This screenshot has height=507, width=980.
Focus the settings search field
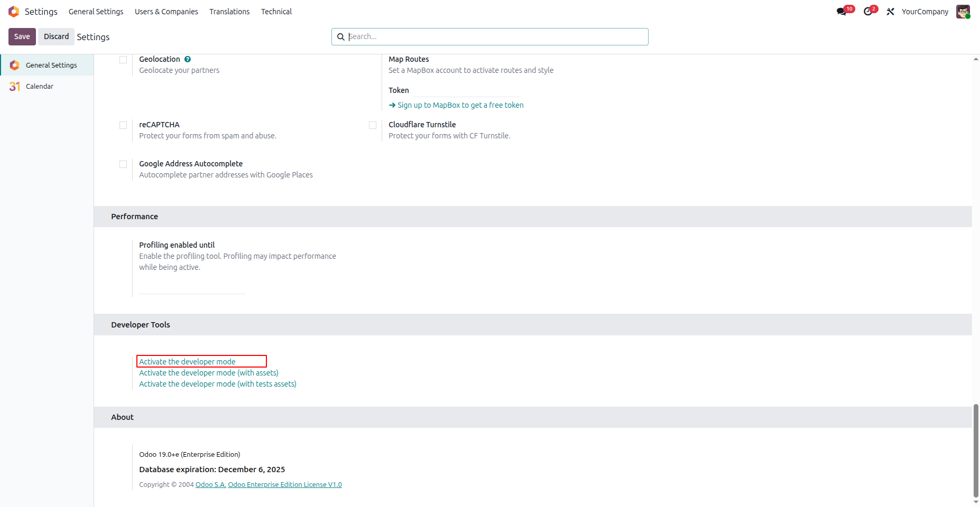[x=490, y=37]
